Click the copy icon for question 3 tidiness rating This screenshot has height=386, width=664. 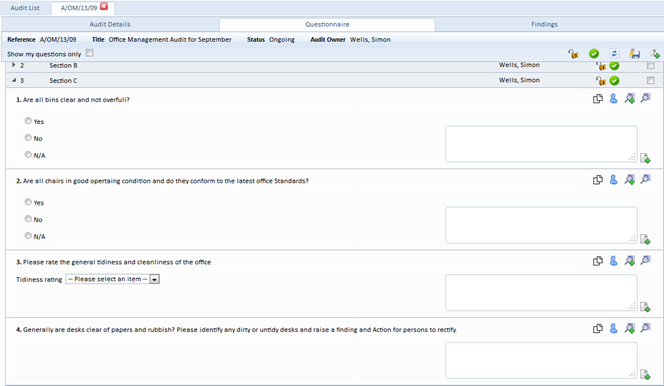coord(598,261)
